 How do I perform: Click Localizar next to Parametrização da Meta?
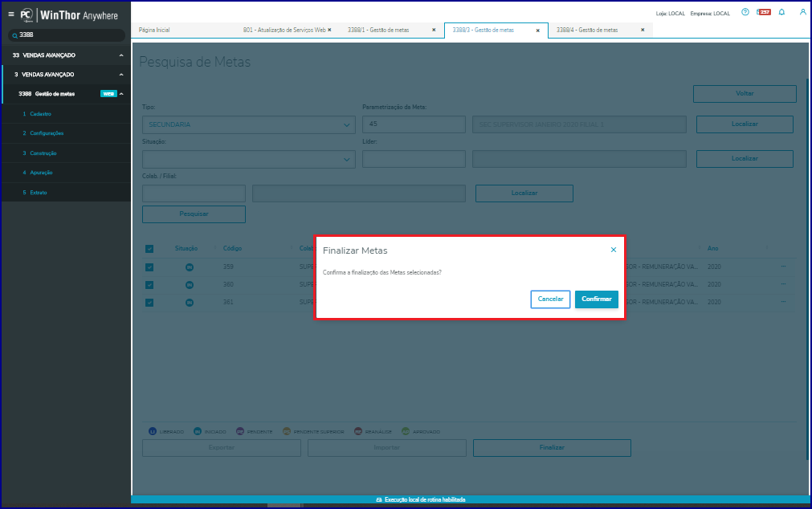click(745, 124)
